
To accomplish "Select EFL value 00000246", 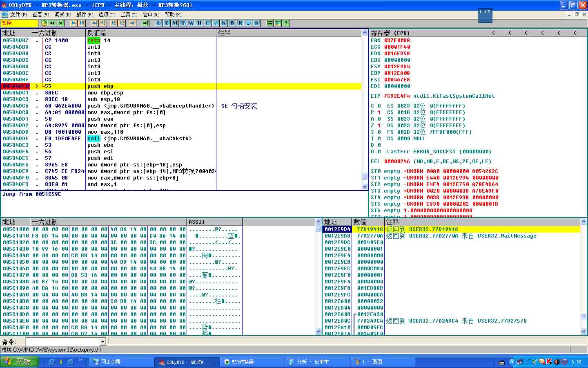I will pyautogui.click(x=397, y=162).
